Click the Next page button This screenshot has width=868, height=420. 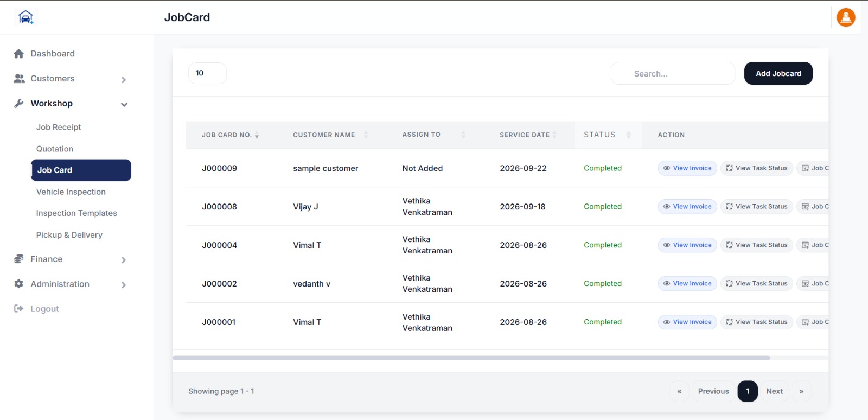(774, 391)
